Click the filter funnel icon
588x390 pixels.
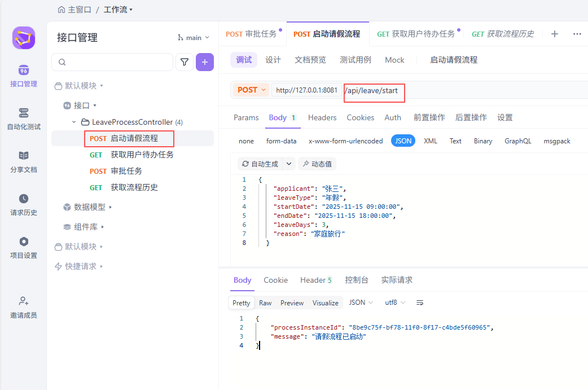pos(185,62)
